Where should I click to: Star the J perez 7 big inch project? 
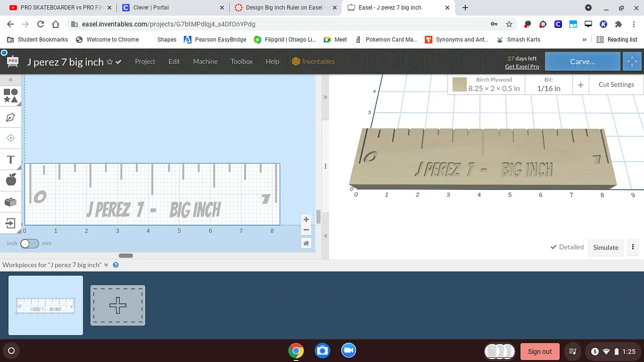(x=109, y=62)
